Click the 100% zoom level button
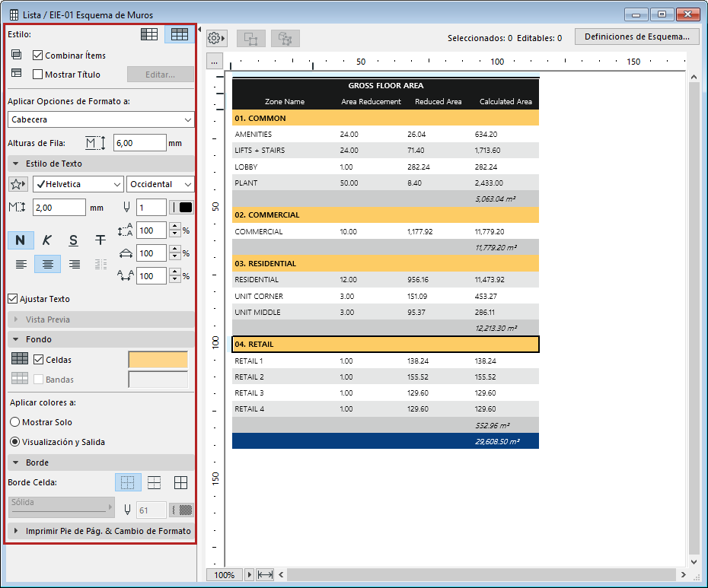Image resolution: width=708 pixels, height=588 pixels. tap(224, 575)
